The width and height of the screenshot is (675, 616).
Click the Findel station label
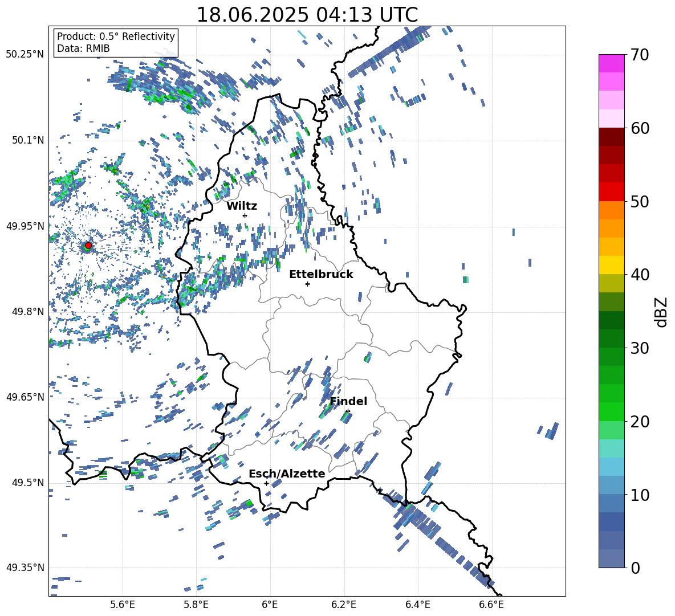click(348, 401)
